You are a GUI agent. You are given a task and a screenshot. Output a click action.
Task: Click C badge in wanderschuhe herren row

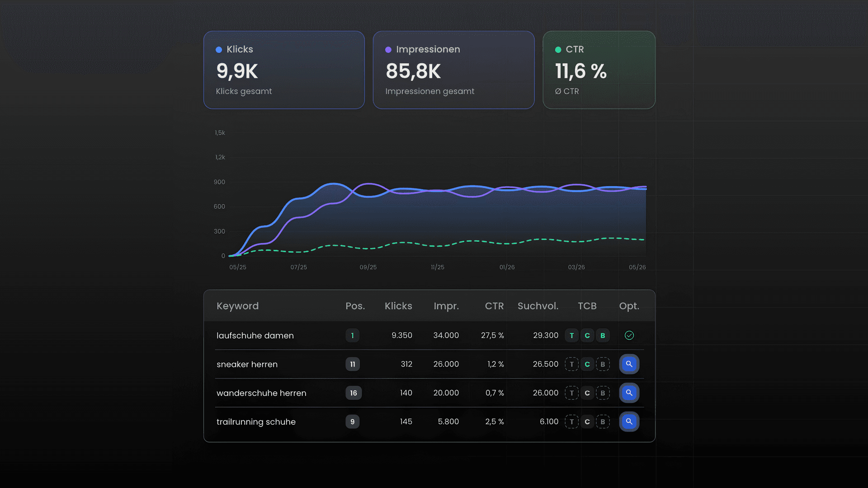pyautogui.click(x=587, y=393)
